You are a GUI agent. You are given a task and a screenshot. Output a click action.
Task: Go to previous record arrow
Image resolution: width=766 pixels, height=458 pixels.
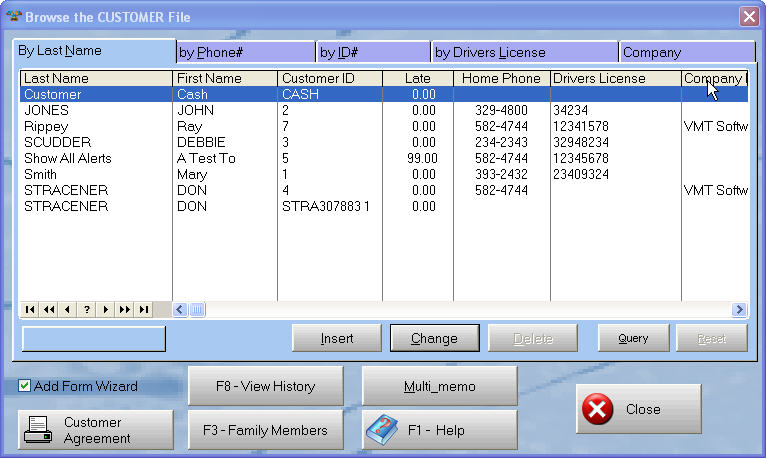(68, 310)
